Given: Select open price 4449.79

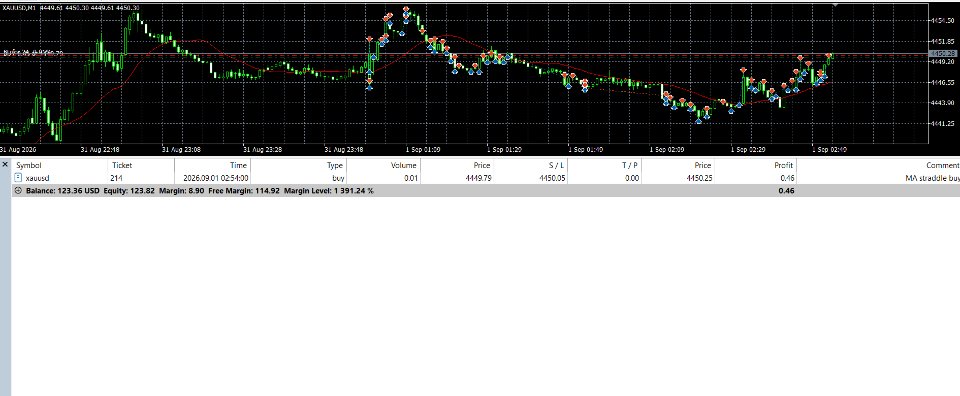Looking at the screenshot, I should [478, 178].
